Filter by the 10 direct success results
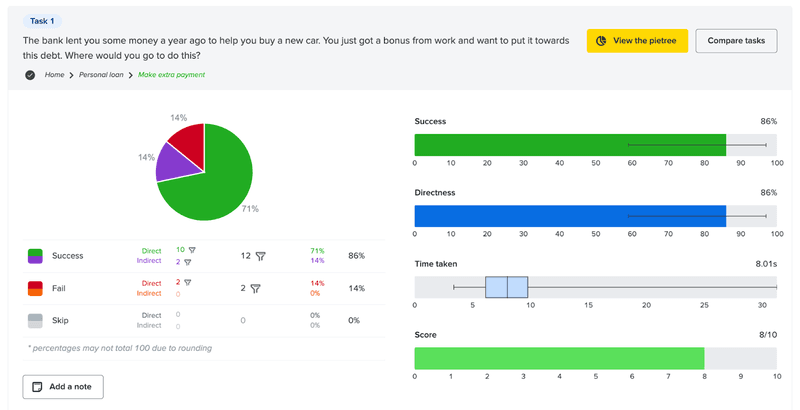Viewport: 800px width, 410px height. (x=192, y=250)
